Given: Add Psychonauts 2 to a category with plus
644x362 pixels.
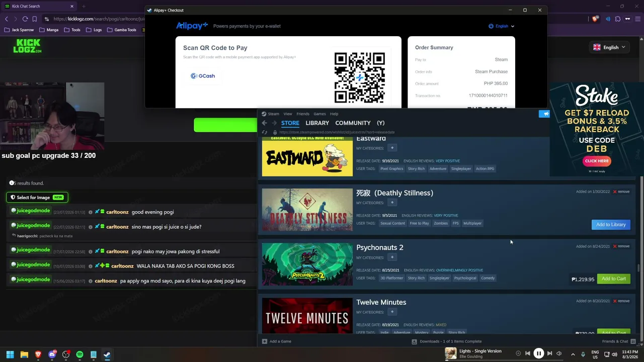Looking at the screenshot, I should pos(392,257).
